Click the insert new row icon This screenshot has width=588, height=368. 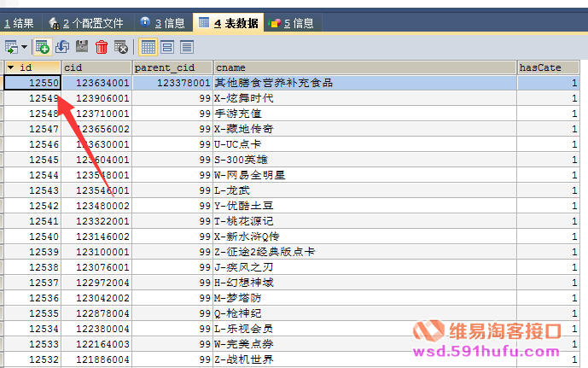(x=43, y=47)
